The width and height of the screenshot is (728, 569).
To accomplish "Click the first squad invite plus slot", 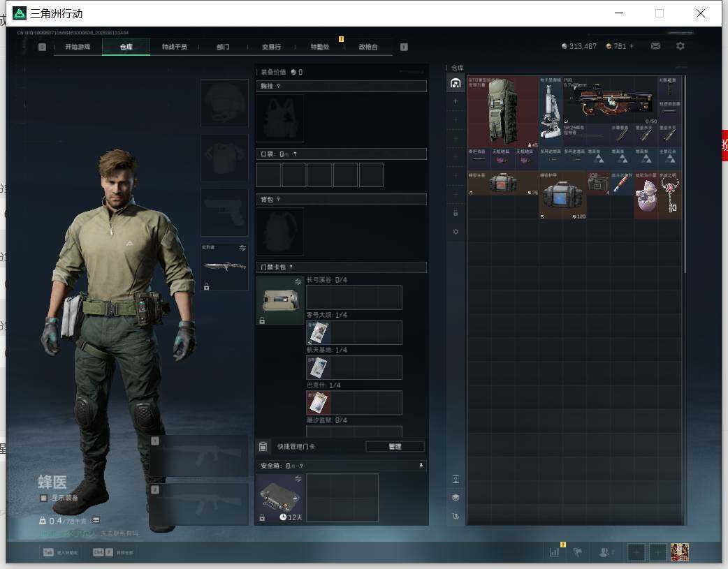I will click(636, 552).
